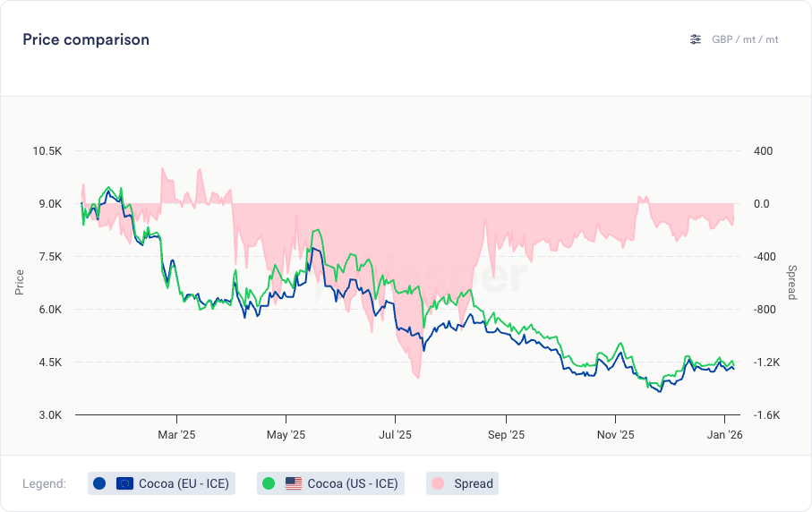The width and height of the screenshot is (812, 512).
Task: Click the US flag icon in legend
Action: click(x=293, y=483)
